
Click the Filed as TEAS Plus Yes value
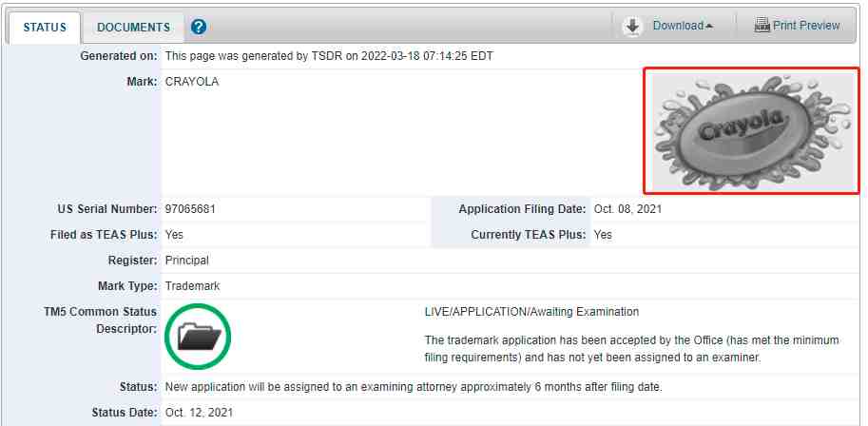pyautogui.click(x=174, y=235)
